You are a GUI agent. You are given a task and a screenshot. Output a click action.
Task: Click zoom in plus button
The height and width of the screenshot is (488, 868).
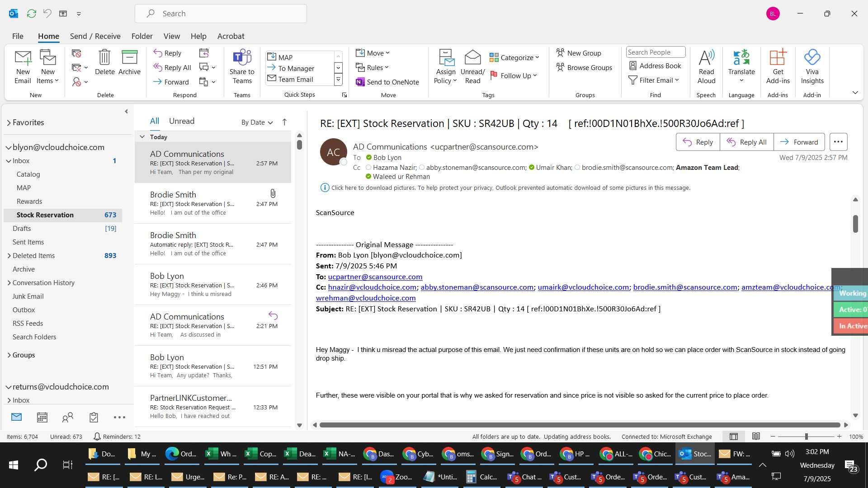[x=839, y=436]
